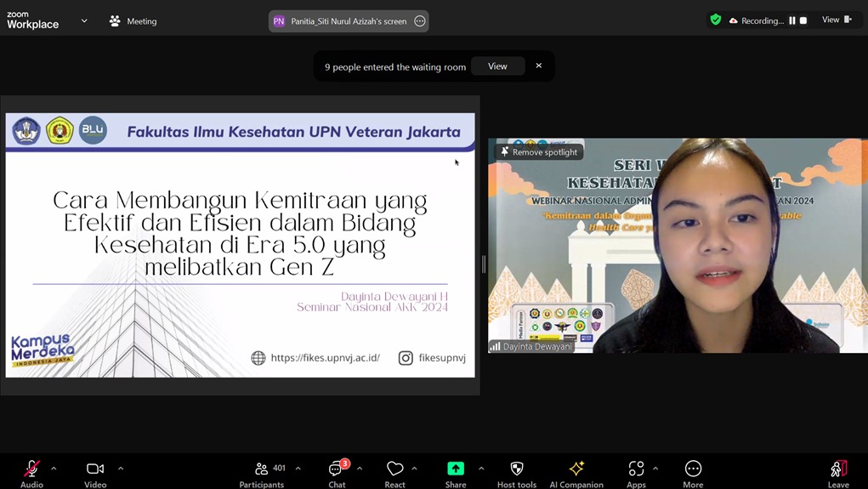Open the Chat panel
The width and height of the screenshot is (868, 489).
(337, 469)
